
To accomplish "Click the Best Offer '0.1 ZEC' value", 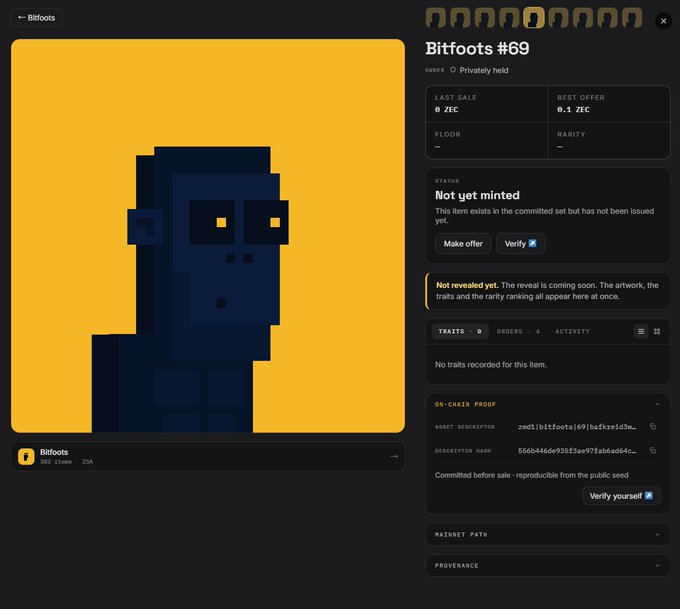I will [x=573, y=110].
